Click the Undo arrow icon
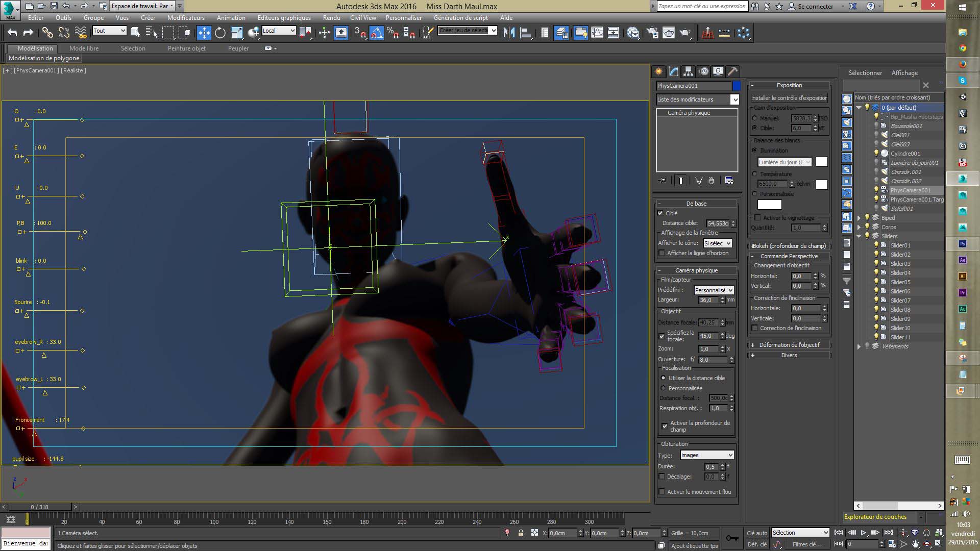 (12, 33)
